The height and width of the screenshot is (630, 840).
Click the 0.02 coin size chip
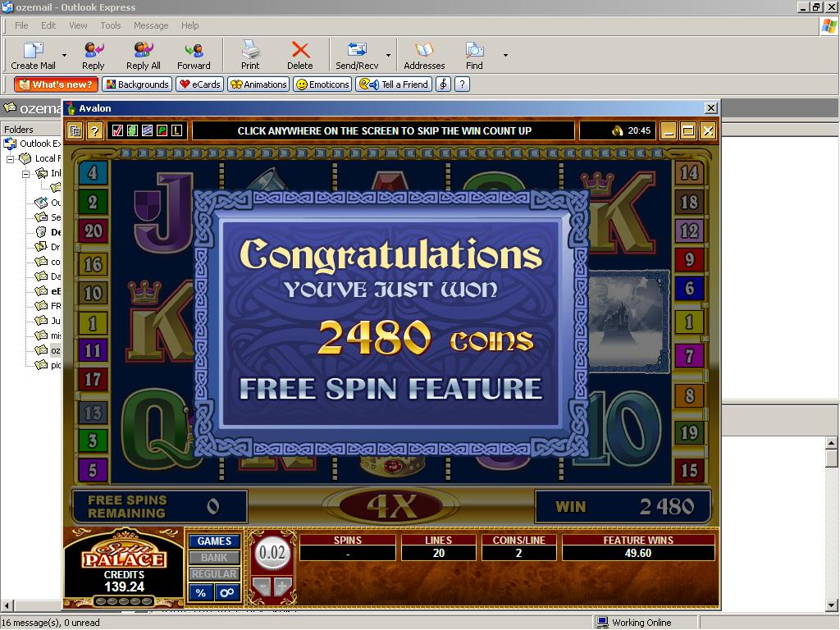pos(272,553)
